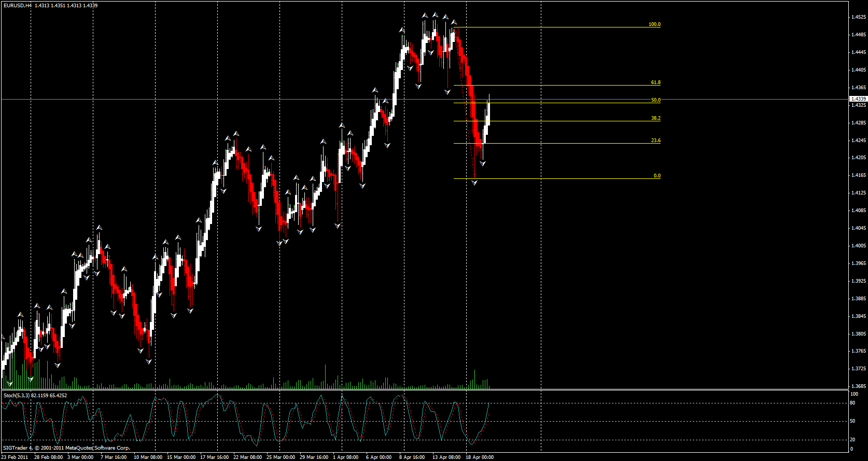Click the 25 Mar 00:00 time label
The width and height of the screenshot is (868, 461).
point(281,457)
